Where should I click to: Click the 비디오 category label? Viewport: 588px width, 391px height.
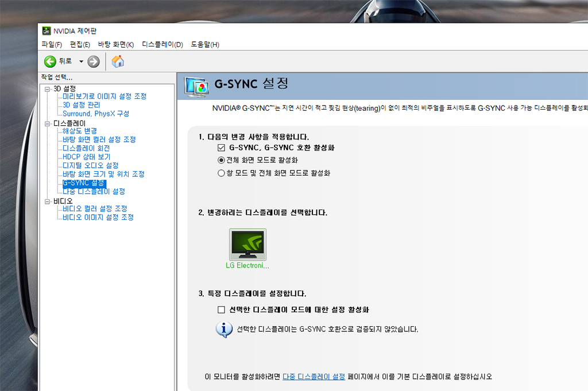tap(63, 202)
